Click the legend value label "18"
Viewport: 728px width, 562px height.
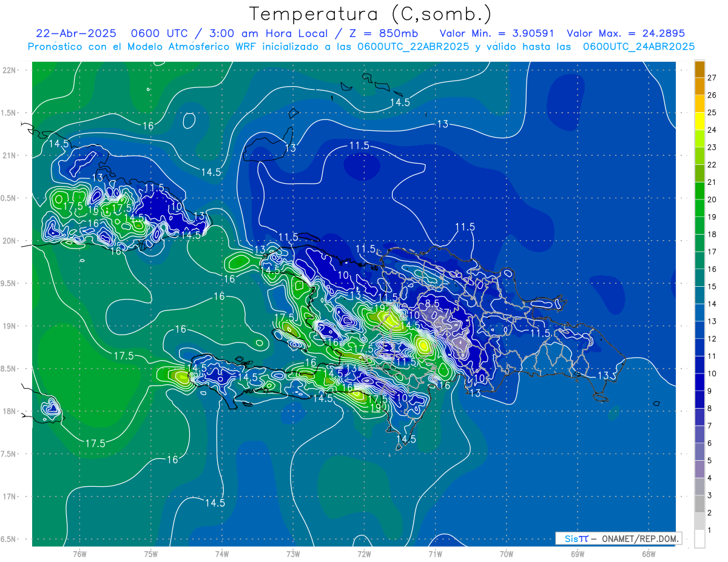712,235
